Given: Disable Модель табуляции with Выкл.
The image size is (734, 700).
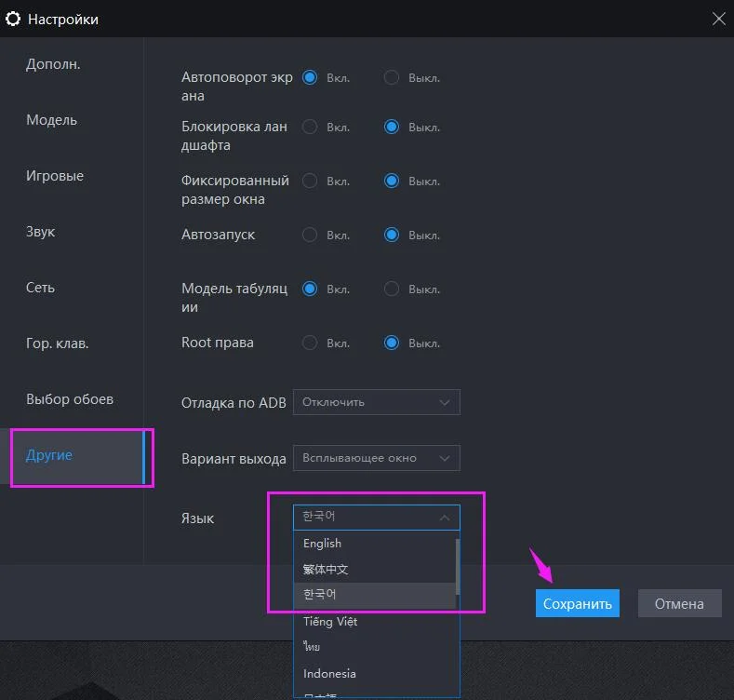Looking at the screenshot, I should point(392,289).
